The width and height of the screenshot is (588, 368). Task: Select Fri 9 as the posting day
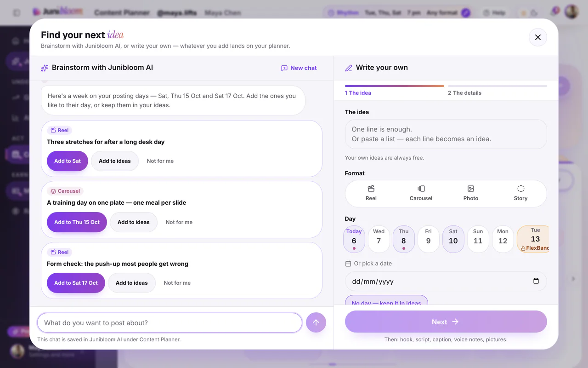pos(429,239)
